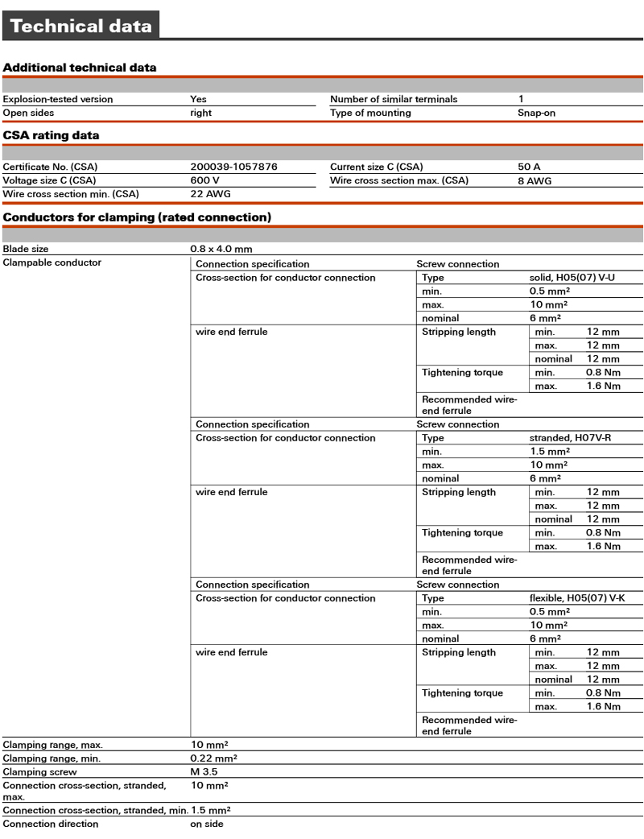Screen dimensions: 644x839
Task: Click the 0.22 mm² clamping range minimum
Action: pyautogui.click(x=213, y=758)
